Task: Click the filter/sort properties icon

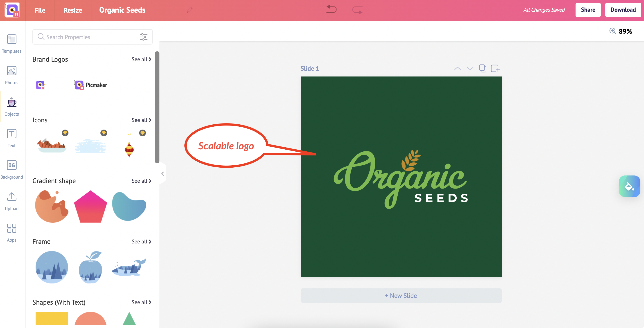Action: click(x=144, y=37)
